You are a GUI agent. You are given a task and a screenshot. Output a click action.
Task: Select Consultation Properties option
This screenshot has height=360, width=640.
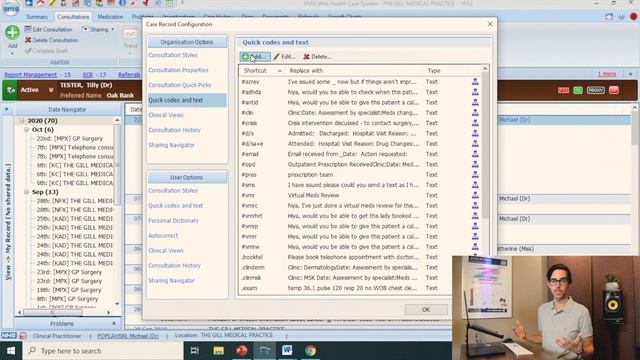point(178,70)
